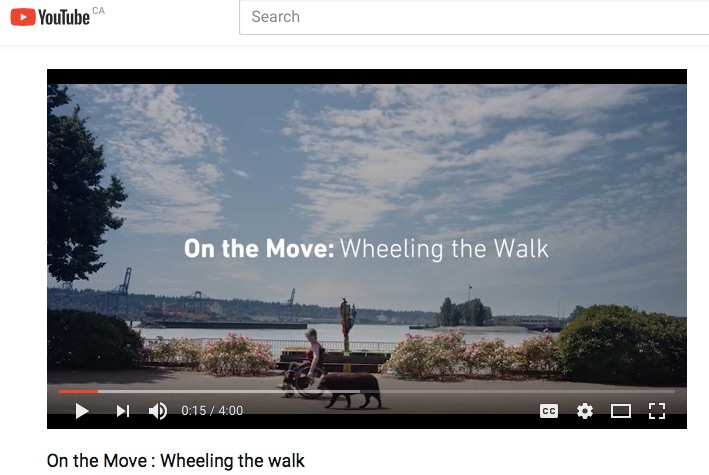Click the red played portion of progress bar
The image size is (709, 475).
78,391
